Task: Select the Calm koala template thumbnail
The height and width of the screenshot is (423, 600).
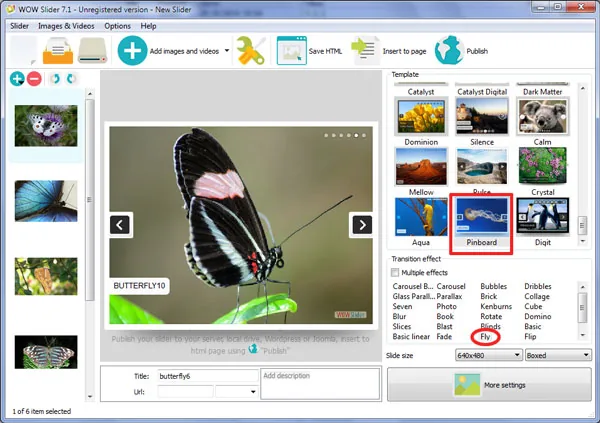Action: pos(542,117)
